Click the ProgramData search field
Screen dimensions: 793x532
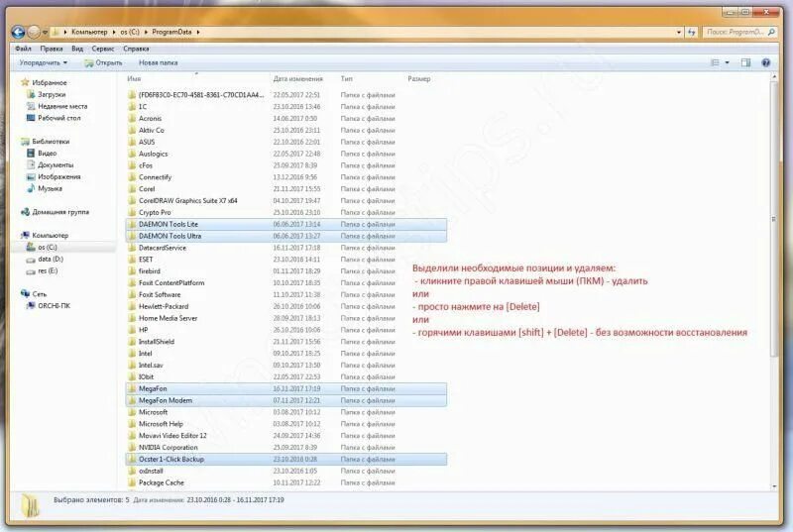739,32
